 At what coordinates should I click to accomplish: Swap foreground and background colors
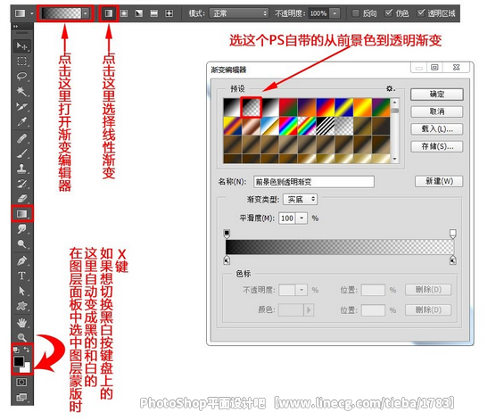click(x=27, y=350)
